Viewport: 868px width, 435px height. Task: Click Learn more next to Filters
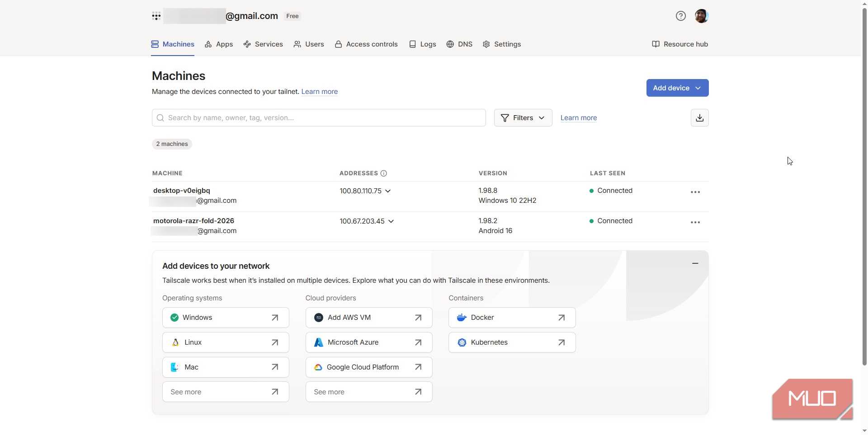[x=579, y=118]
